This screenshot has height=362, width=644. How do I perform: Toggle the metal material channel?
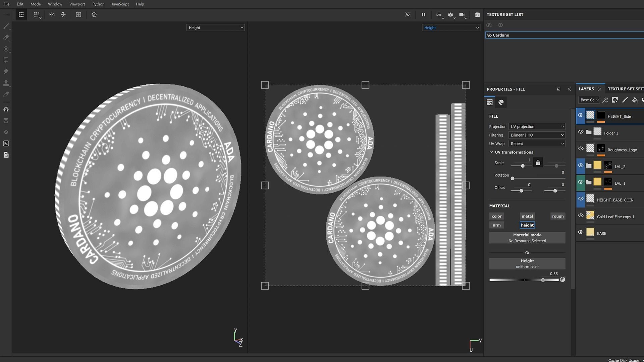527,216
